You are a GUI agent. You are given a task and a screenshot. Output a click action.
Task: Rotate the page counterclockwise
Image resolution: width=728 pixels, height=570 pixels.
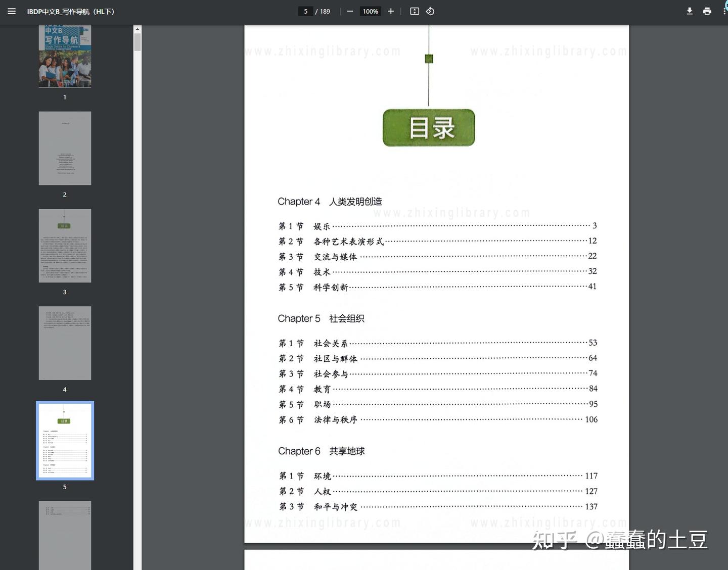click(430, 11)
